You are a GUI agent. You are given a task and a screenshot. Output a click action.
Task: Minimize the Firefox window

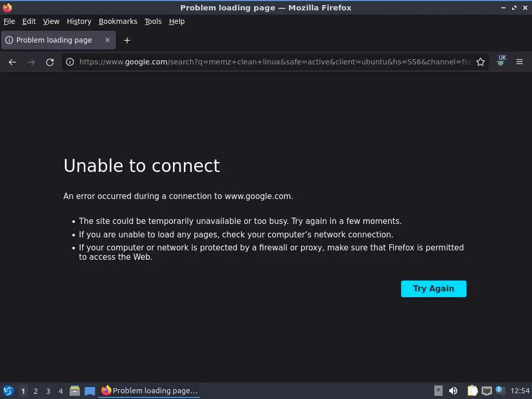tap(503, 7)
